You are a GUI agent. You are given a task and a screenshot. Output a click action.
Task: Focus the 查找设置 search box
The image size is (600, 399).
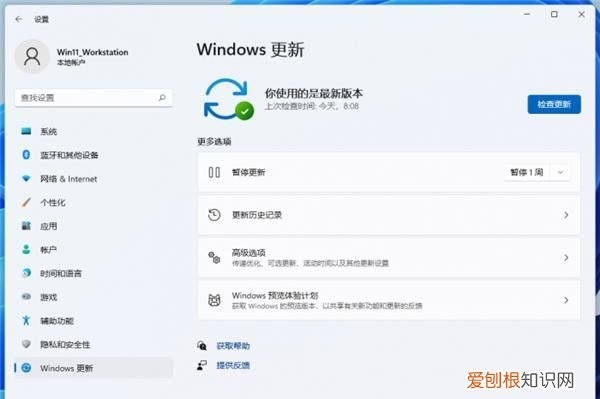[94, 98]
